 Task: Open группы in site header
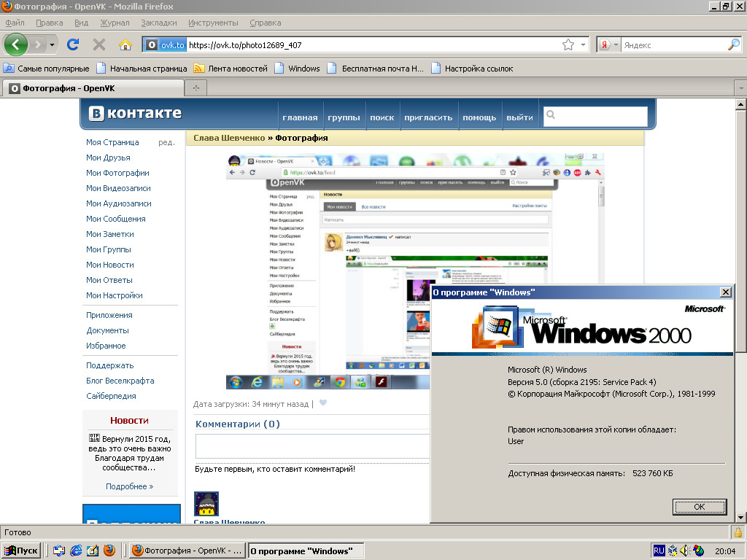344,117
